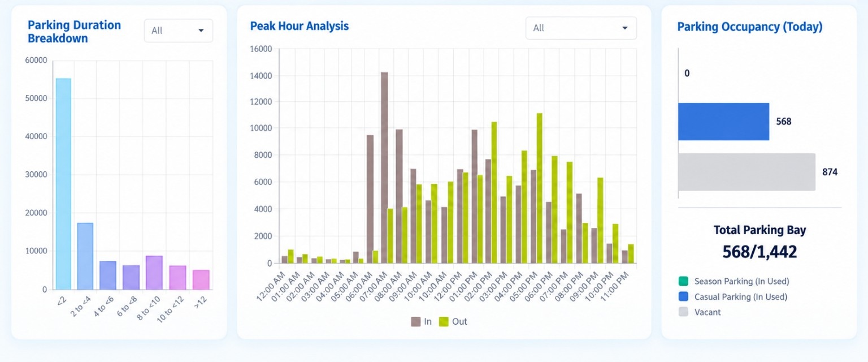Click the Peak Hour Analysis title
Image resolution: width=868 pixels, height=362 pixels.
(300, 26)
